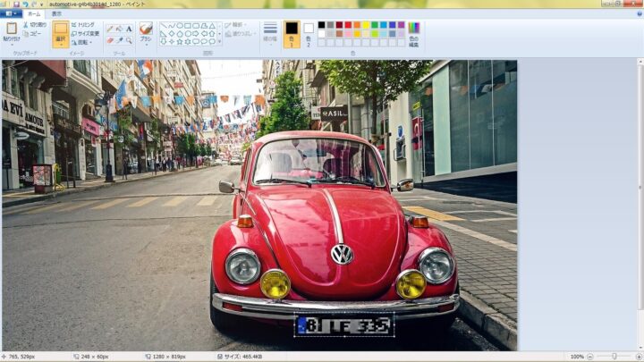Image resolution: width=644 pixels, height=362 pixels.
Task: Choose the Triangle shape
Action: [x=212, y=25]
